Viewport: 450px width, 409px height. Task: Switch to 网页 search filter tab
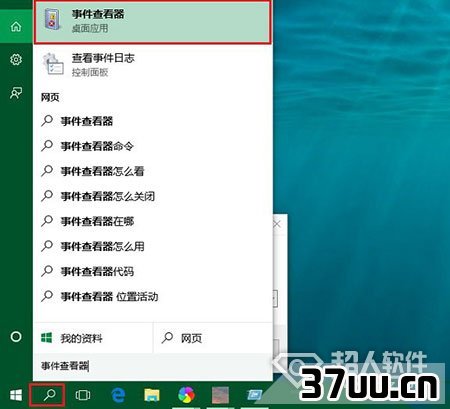pos(213,338)
